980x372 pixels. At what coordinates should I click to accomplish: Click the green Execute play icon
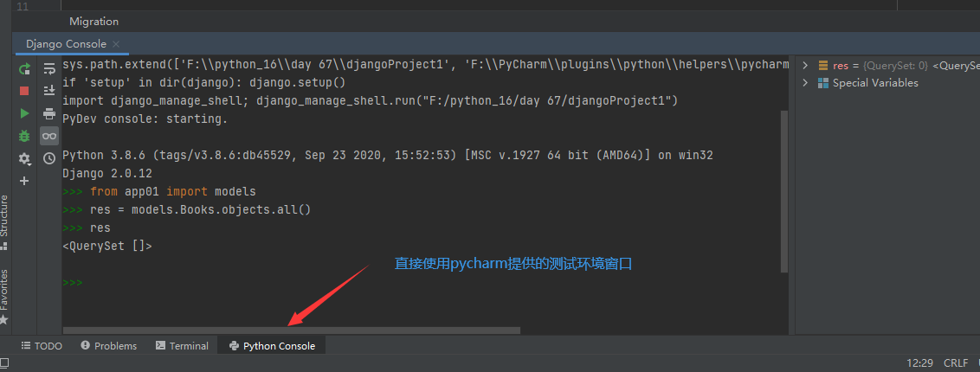point(24,113)
